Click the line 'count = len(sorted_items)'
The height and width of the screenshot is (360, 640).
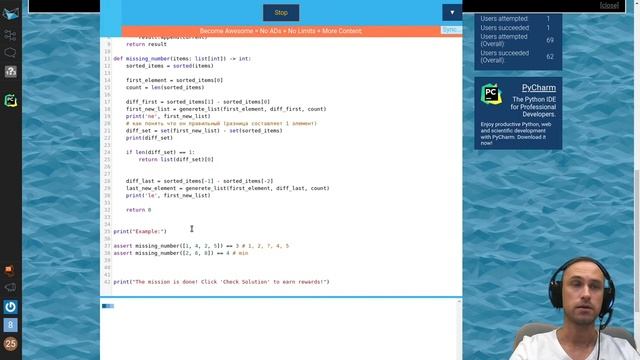(165, 87)
